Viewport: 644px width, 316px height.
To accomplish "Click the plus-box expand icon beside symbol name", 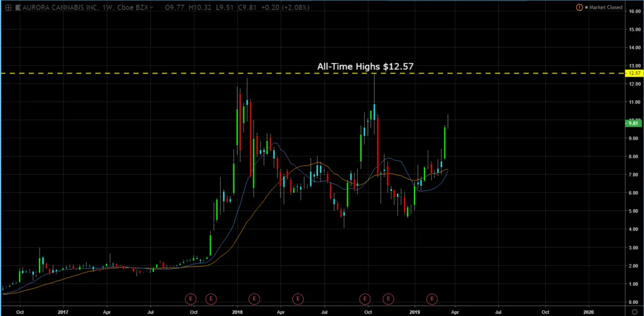I will click(8, 8).
